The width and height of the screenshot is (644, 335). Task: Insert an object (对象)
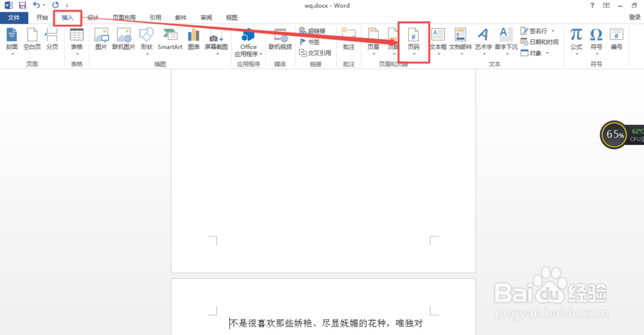531,53
